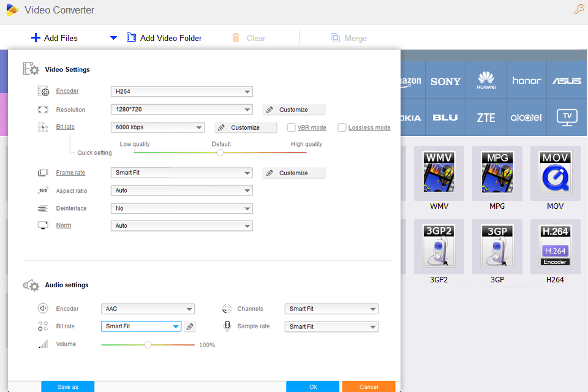Open the audio Bit rate Smart Fit dropdown
Image resolution: width=588 pixels, height=392 pixels.
(141, 326)
